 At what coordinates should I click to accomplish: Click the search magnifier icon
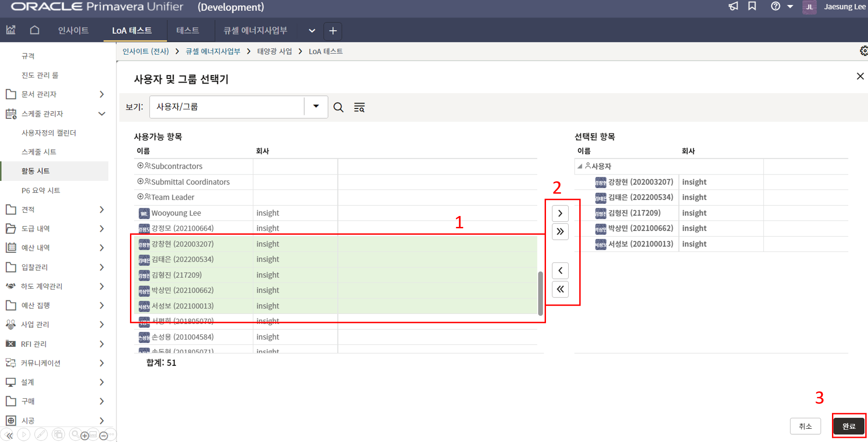click(338, 107)
